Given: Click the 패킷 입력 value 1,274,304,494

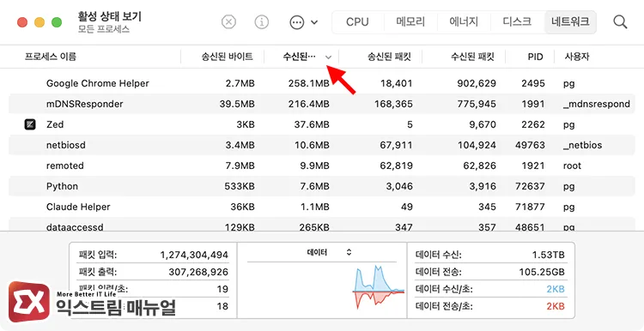Looking at the screenshot, I should click(194, 256).
